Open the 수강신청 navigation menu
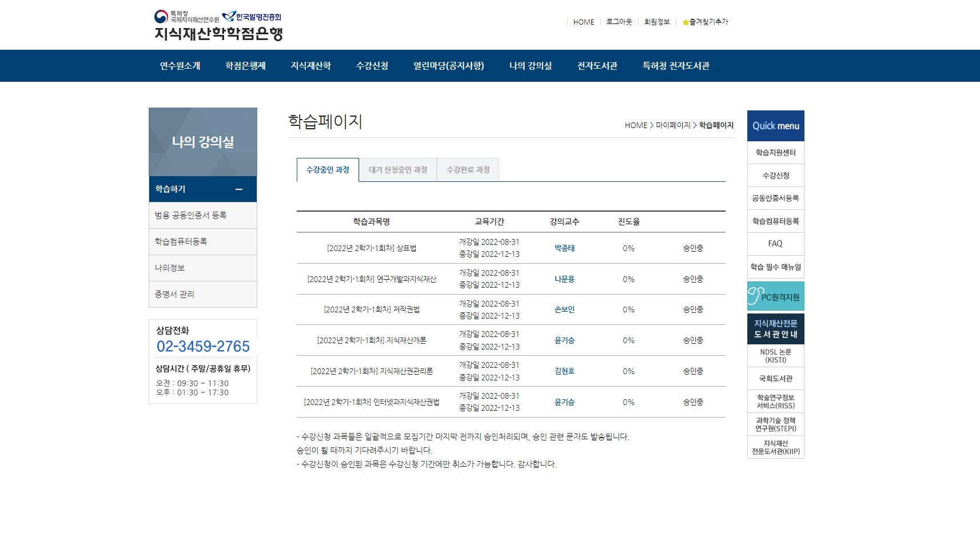This screenshot has width=980, height=540. coord(372,66)
